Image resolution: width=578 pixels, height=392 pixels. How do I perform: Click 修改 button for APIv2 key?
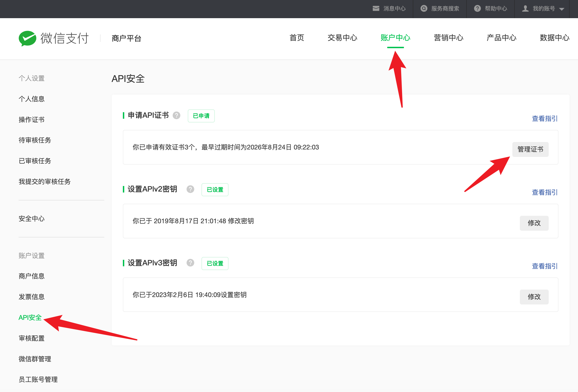pos(534,223)
